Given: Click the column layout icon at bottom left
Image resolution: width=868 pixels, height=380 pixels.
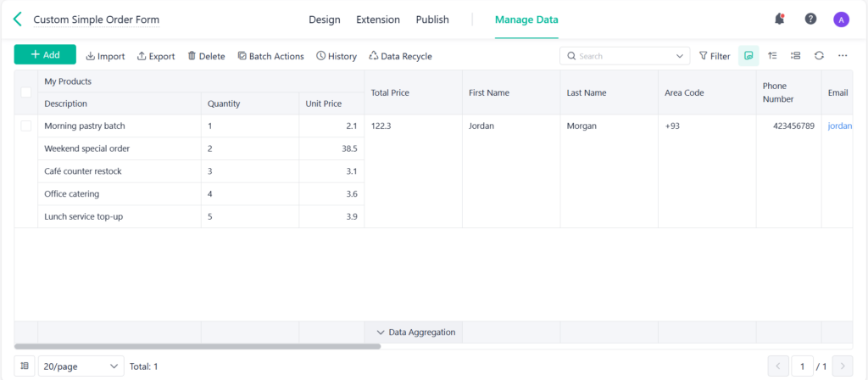Looking at the screenshot, I should pyautogui.click(x=25, y=366).
